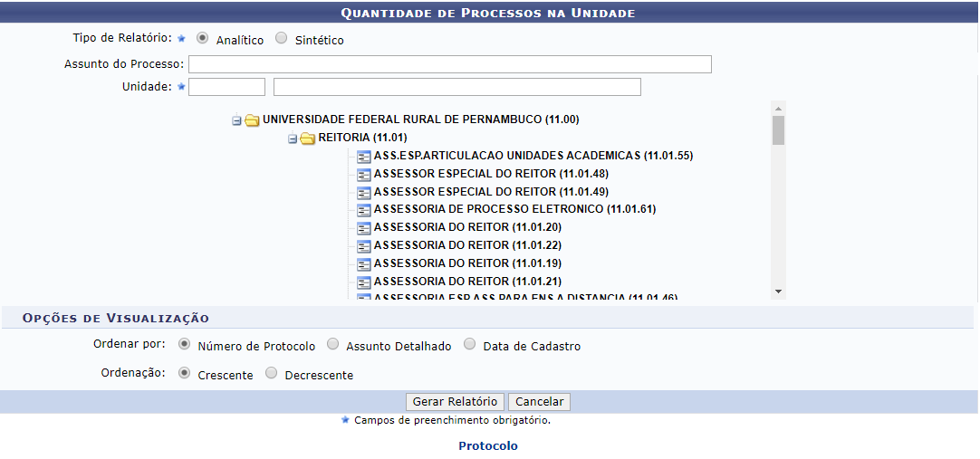Click the Assunto do Processo text field
This screenshot has height=459, width=980.
click(x=449, y=64)
